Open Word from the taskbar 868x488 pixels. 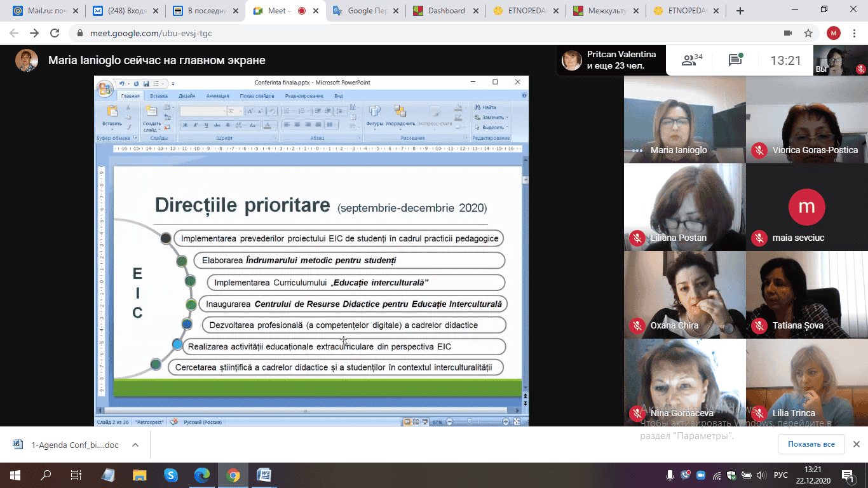pos(264,475)
